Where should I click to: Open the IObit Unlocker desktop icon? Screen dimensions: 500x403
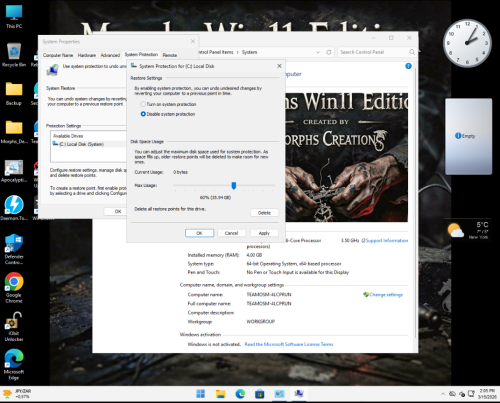[14, 326]
